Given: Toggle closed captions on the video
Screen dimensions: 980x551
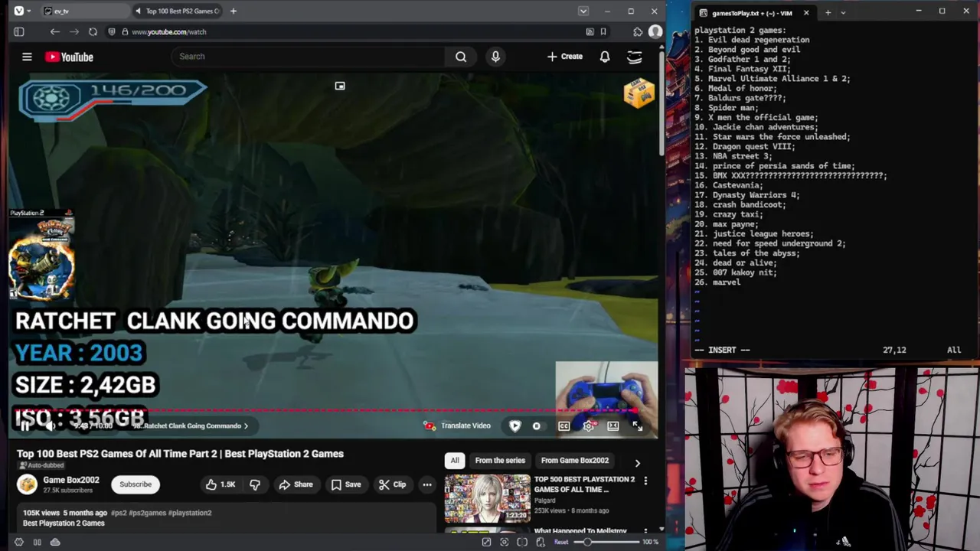Looking at the screenshot, I should point(563,425).
